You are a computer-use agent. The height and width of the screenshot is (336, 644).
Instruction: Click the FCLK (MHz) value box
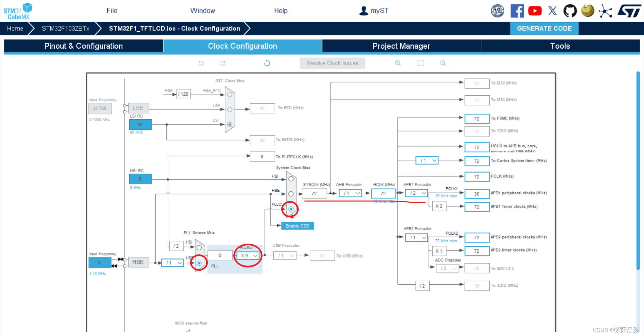477,177
